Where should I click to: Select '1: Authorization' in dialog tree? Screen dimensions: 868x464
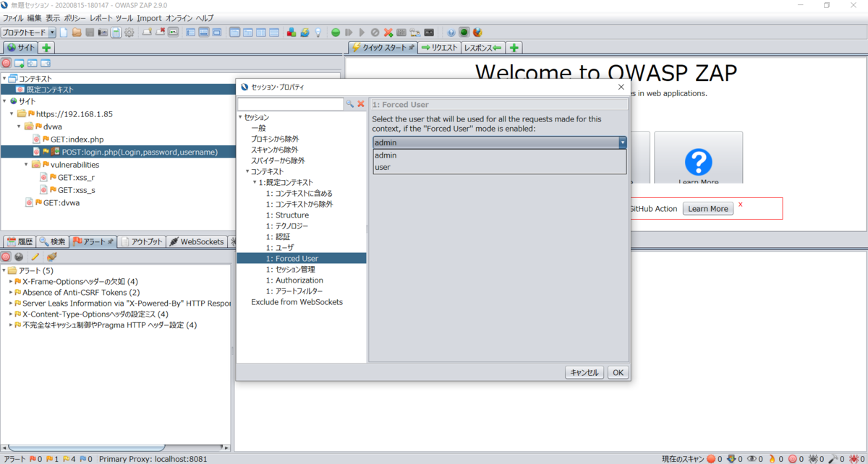294,280
